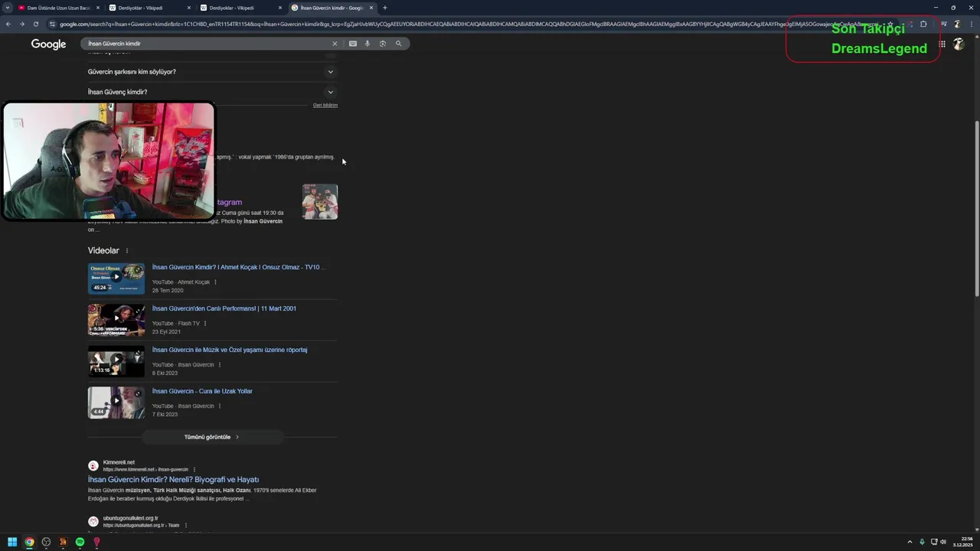Play the 4:44 Cura ile Uzak Yollar thumbnail
This screenshot has height=551, width=980.
pos(116,403)
